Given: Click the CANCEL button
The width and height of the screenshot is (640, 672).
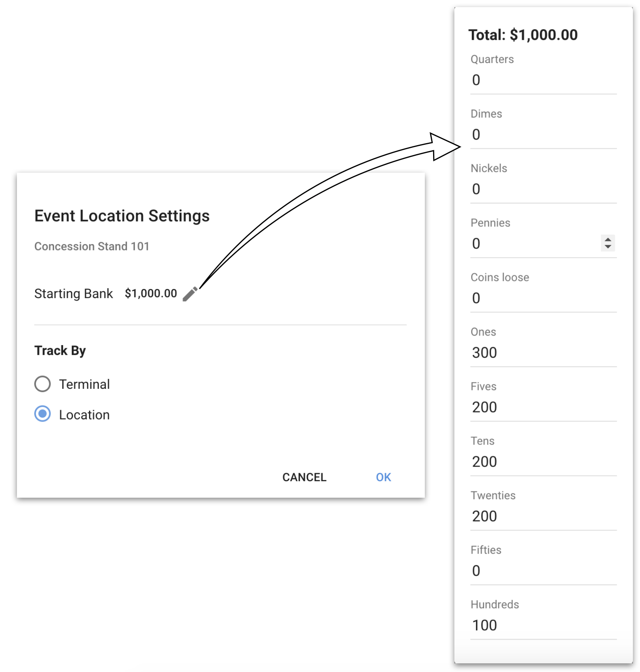Looking at the screenshot, I should 304,477.
